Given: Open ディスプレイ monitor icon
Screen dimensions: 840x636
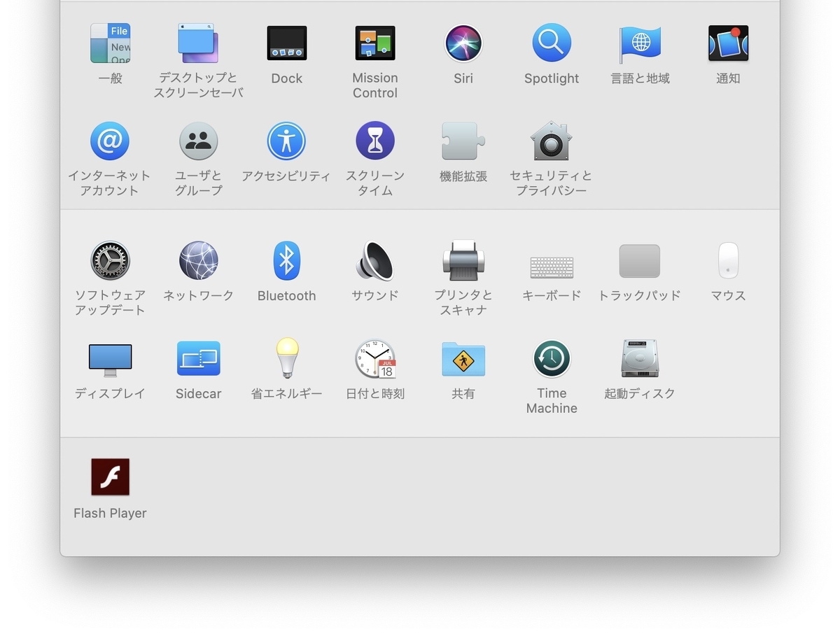Looking at the screenshot, I should [111, 360].
